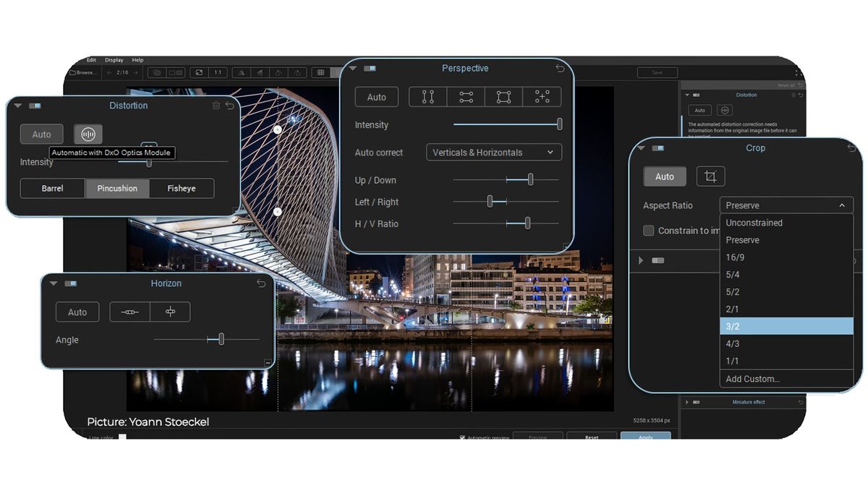Enable the Automatic preview checkbox
This screenshot has height=488, width=868.
point(461,437)
